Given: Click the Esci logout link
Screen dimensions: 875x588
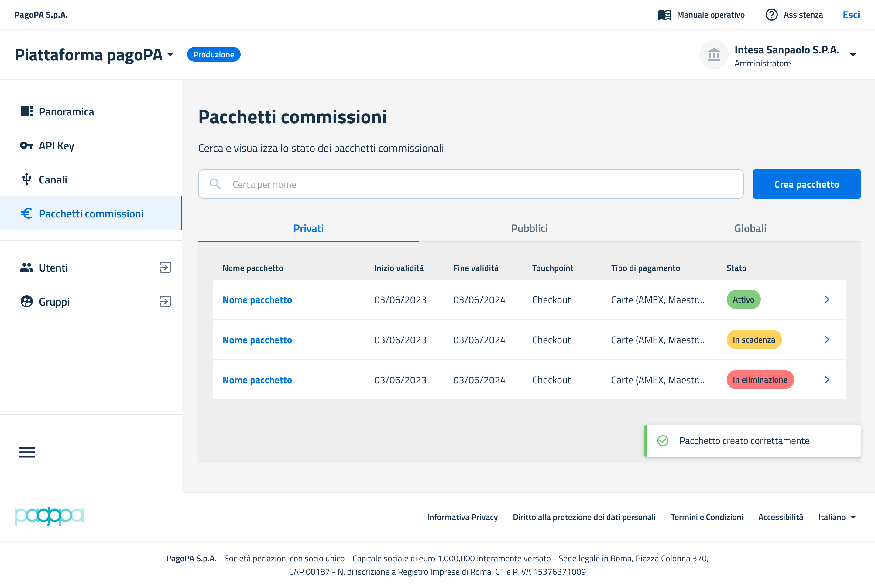Looking at the screenshot, I should pyautogui.click(x=851, y=15).
